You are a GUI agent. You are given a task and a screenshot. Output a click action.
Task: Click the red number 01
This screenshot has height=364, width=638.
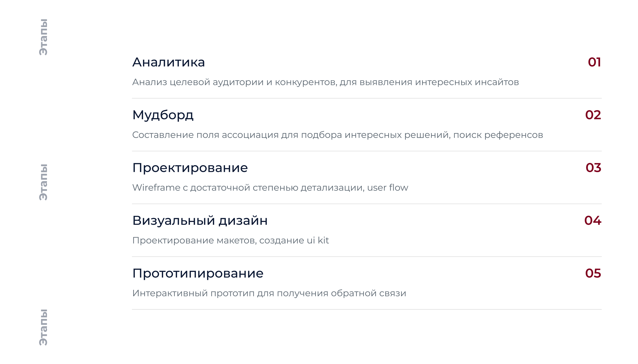pos(594,62)
